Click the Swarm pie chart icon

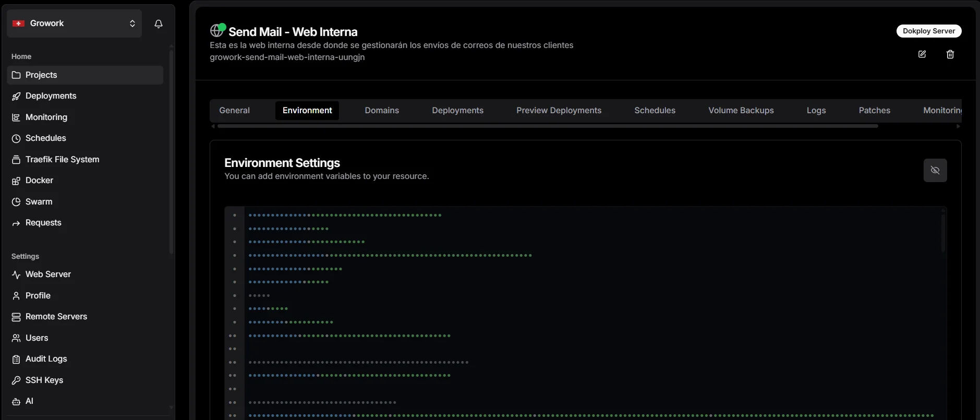16,202
